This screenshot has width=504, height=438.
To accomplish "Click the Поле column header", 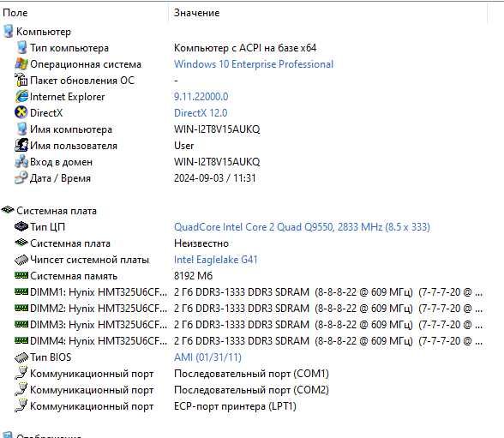I will [15, 13].
